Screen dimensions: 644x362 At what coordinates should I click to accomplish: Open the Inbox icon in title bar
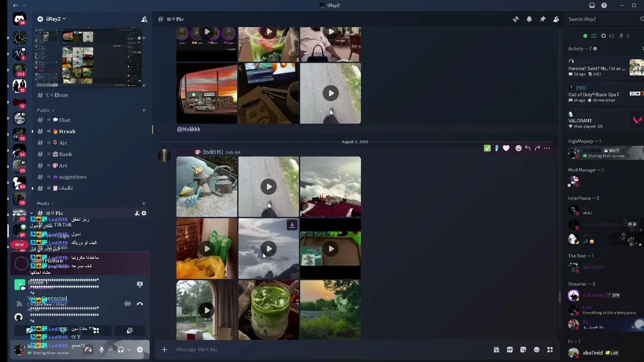(x=592, y=6)
